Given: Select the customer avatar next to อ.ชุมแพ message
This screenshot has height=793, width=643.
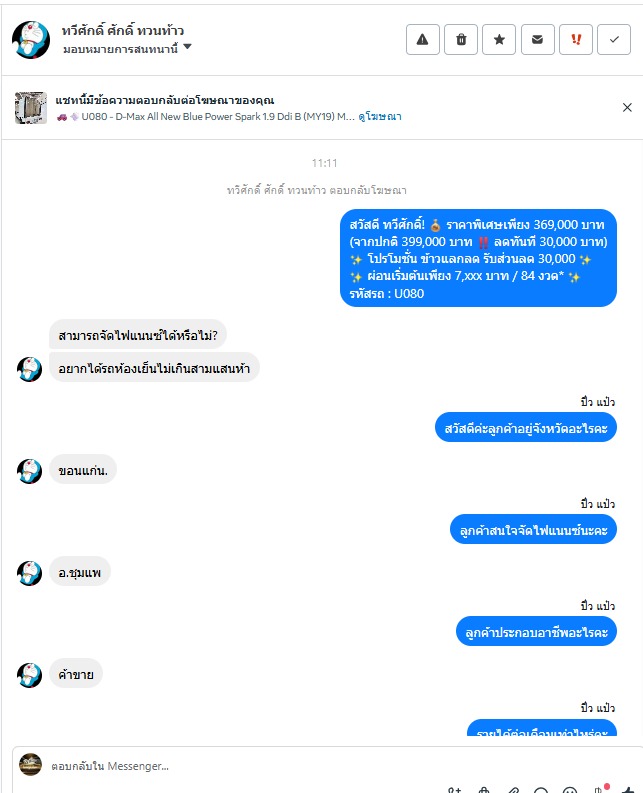Looking at the screenshot, I should pyautogui.click(x=29, y=573).
